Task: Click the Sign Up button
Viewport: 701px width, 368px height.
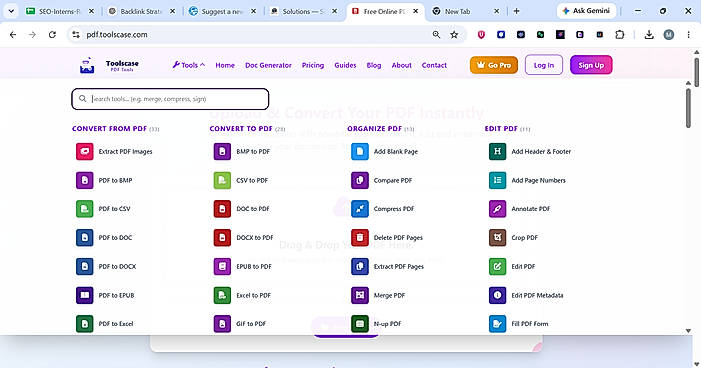Action: coord(591,65)
